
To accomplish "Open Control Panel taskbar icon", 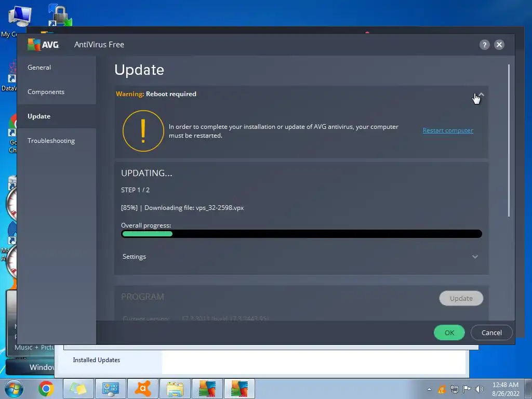I will coord(110,389).
